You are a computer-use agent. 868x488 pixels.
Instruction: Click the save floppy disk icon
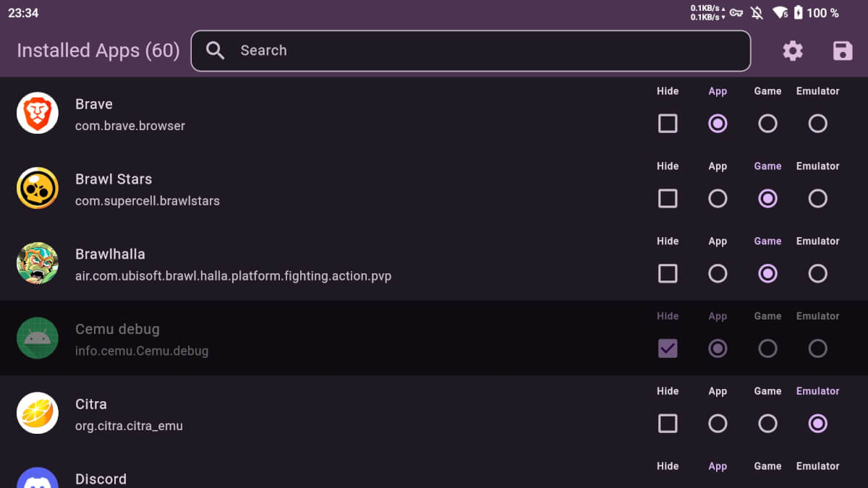pos(843,51)
